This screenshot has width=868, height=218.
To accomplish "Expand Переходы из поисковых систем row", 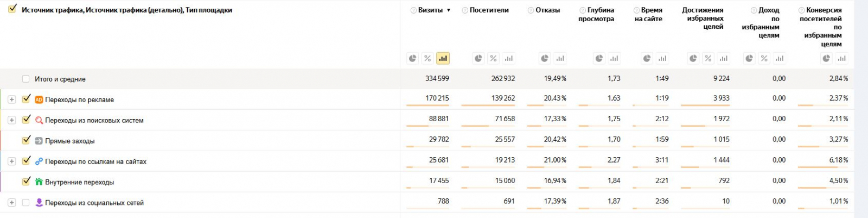I will (x=11, y=120).
